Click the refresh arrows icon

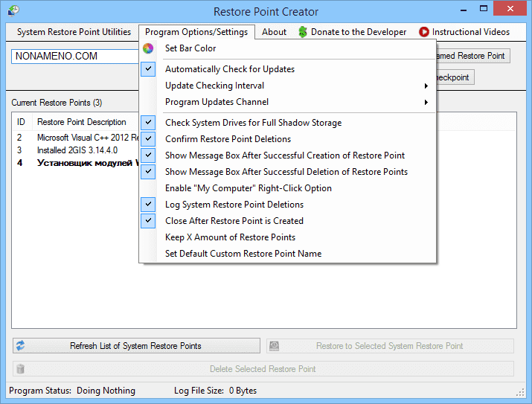coord(21,346)
